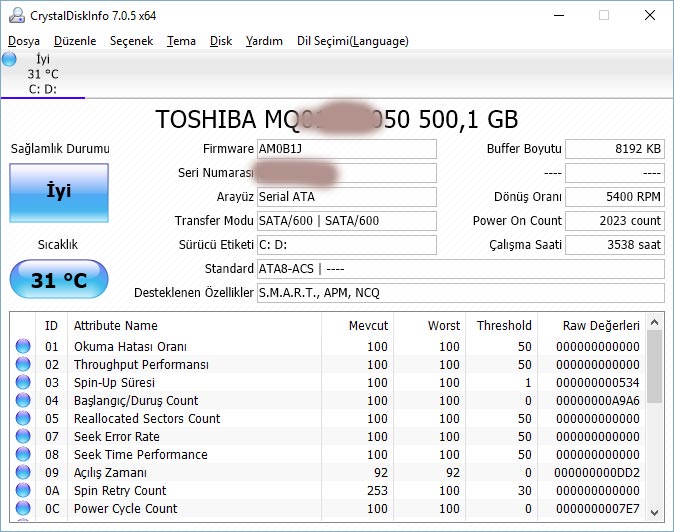Viewport: 674px width, 532px height.
Task: Open the Dil Seçimi(Language) menu
Action: [x=353, y=41]
